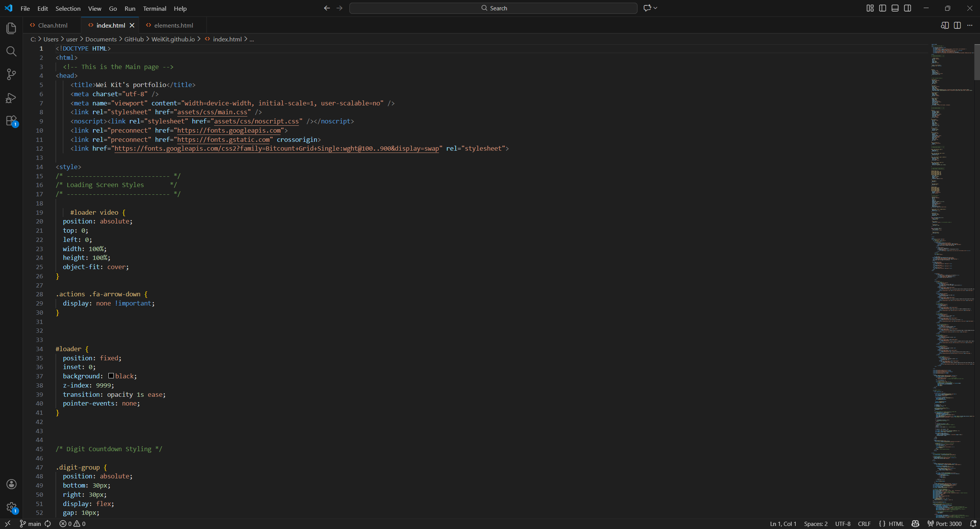
Task: Open the Go menu
Action: tap(113, 8)
